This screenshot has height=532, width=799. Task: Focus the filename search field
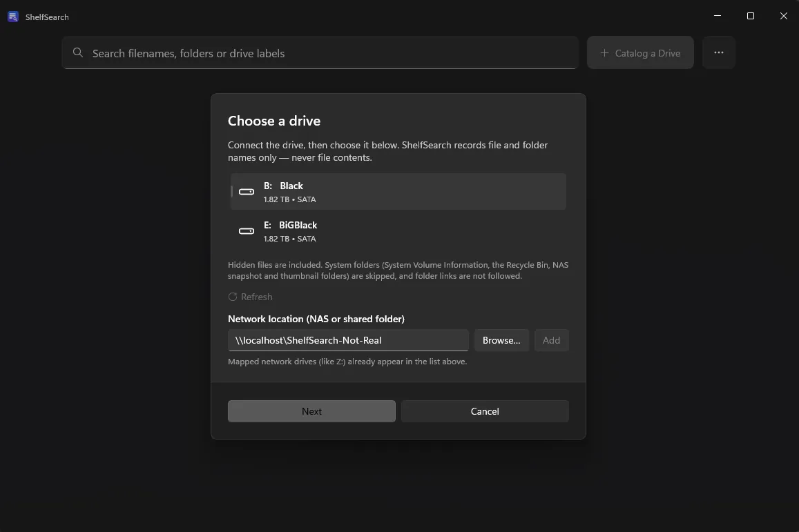click(320, 52)
